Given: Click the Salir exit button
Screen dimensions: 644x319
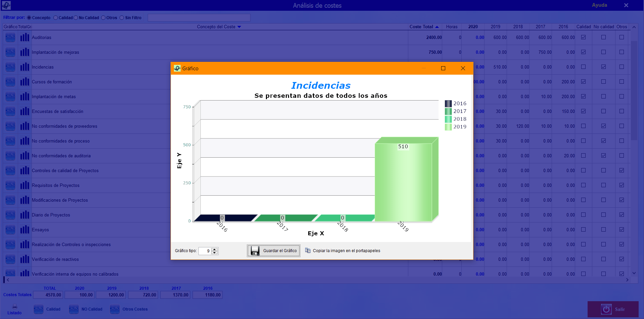Looking at the screenshot, I should (613, 309).
